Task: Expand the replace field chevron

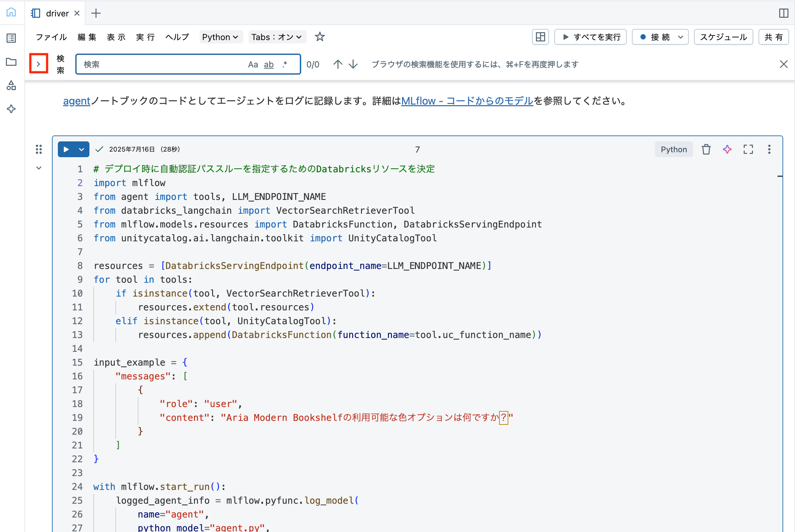Action: tap(39, 63)
